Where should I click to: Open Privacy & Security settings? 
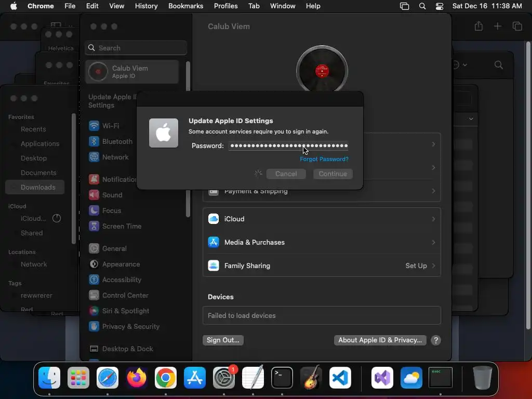pyautogui.click(x=124, y=327)
